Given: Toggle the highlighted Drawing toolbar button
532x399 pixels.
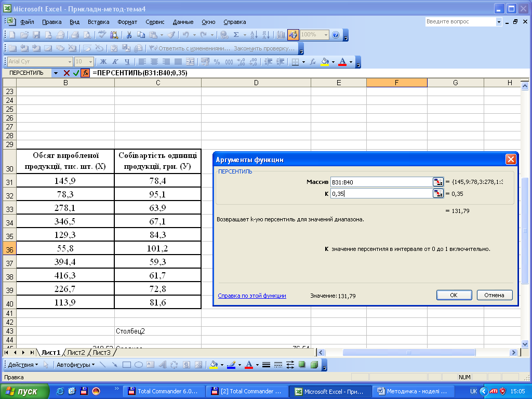Looking at the screenshot, I should point(293,35).
